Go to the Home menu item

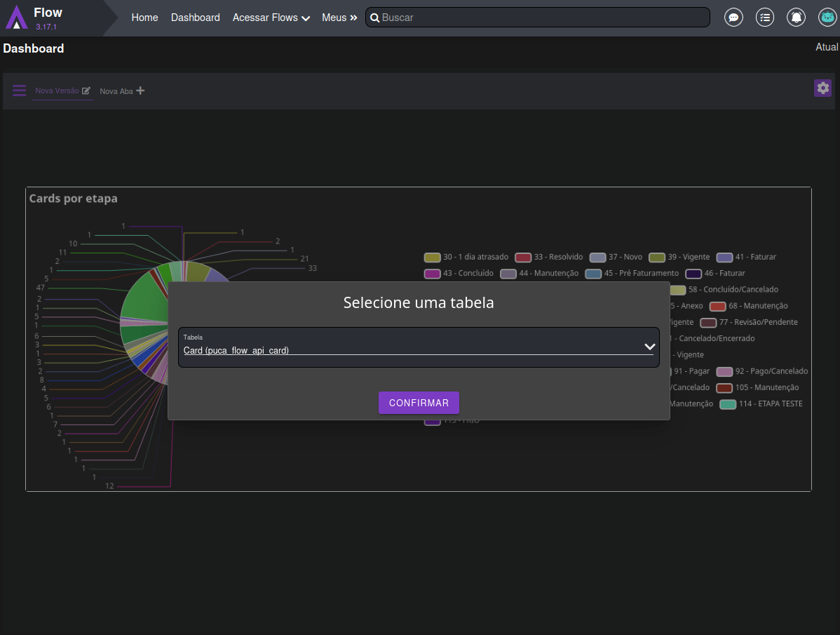click(144, 18)
